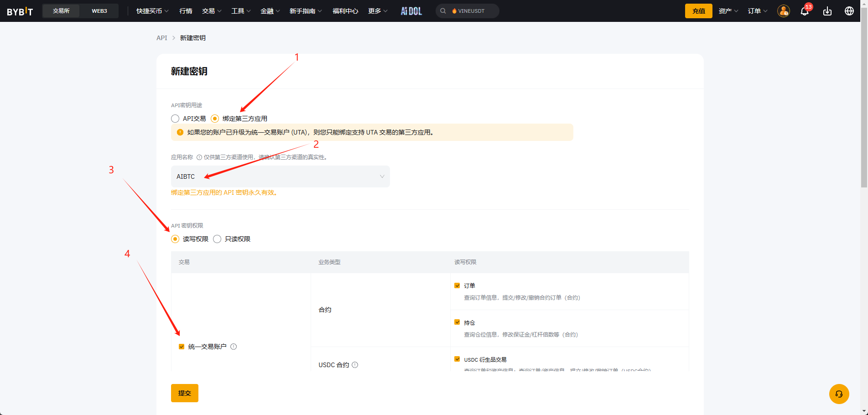Open the 行情 markets menu item
Viewport: 868px width, 415px height.
[186, 11]
